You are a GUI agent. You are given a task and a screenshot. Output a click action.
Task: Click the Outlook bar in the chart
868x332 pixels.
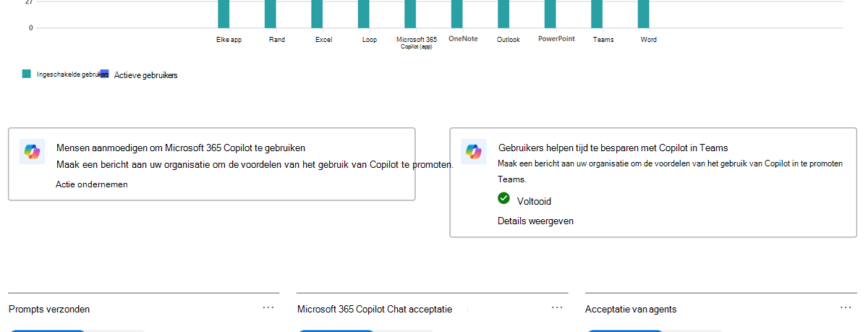[x=503, y=14]
